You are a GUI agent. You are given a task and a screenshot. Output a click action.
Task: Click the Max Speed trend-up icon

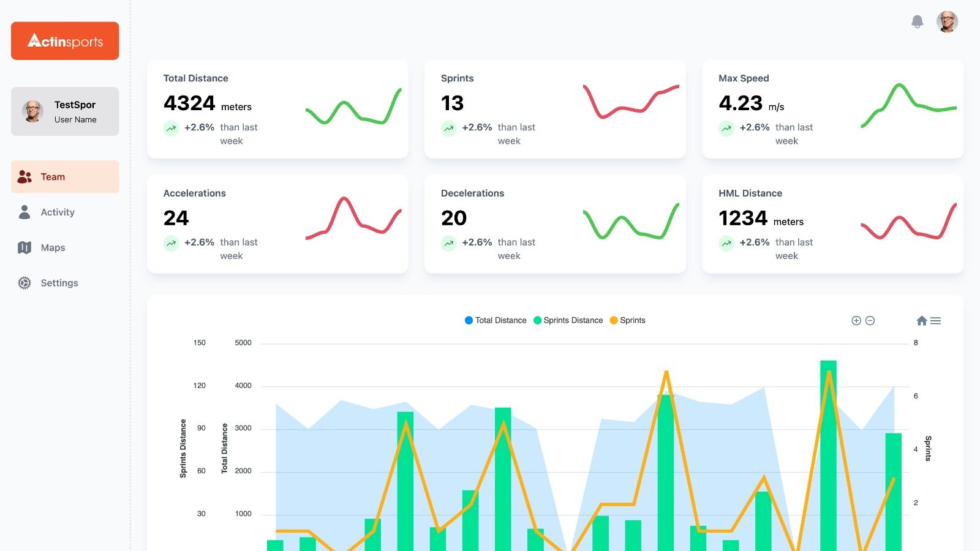[x=726, y=128]
